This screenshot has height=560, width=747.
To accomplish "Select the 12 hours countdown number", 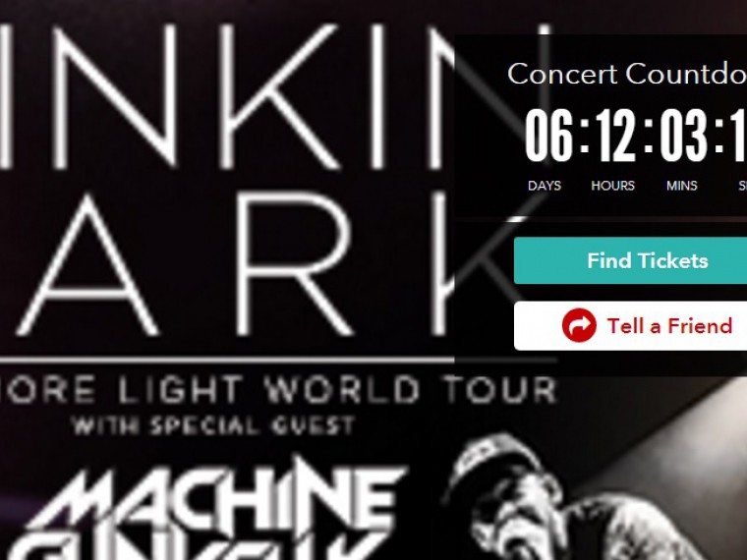I will 615,136.
